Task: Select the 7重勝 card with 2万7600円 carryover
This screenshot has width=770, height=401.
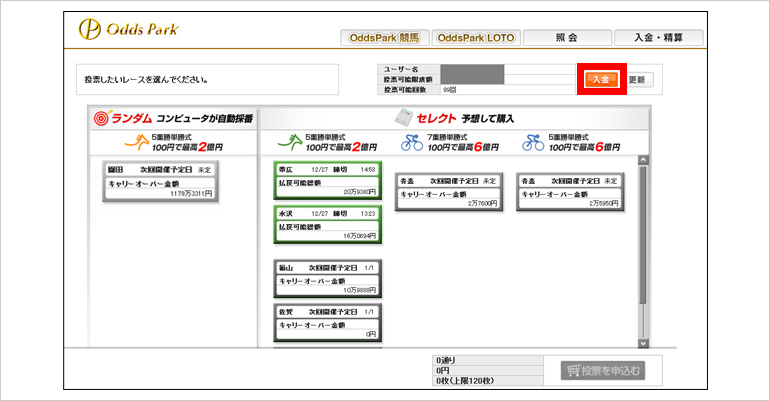Action: [449, 192]
